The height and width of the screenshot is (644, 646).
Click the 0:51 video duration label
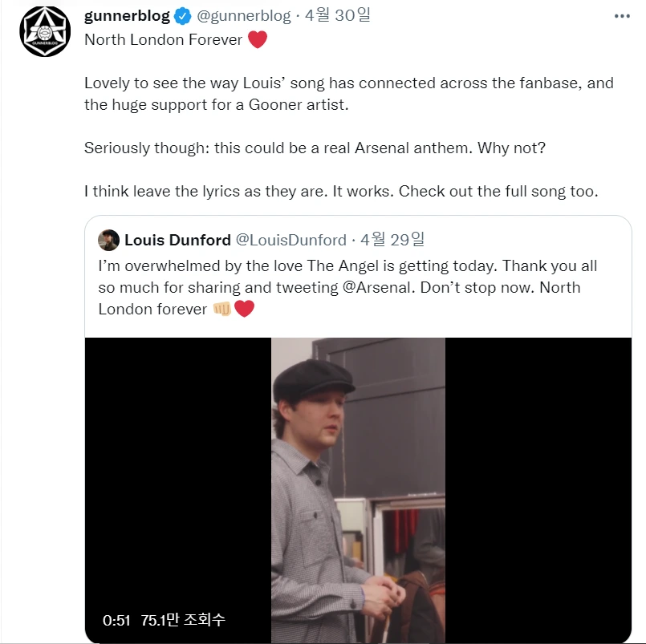pos(116,621)
